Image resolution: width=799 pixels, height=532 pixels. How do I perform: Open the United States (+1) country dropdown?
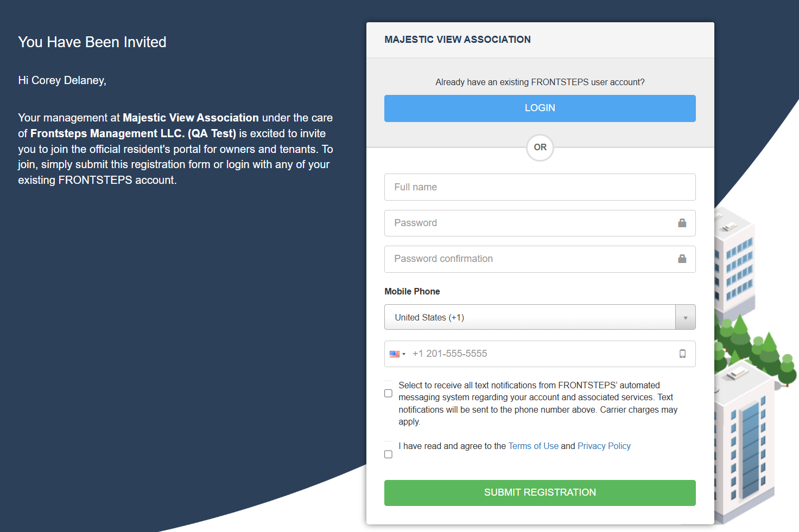[529, 317]
